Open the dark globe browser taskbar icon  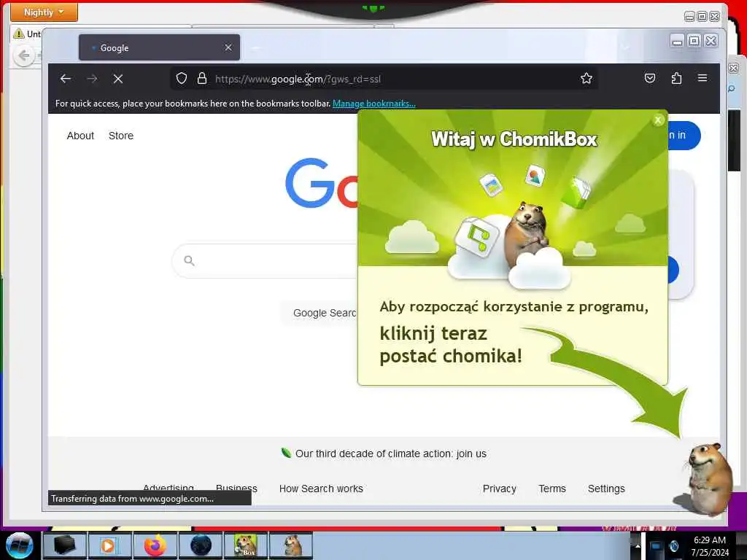click(x=201, y=545)
